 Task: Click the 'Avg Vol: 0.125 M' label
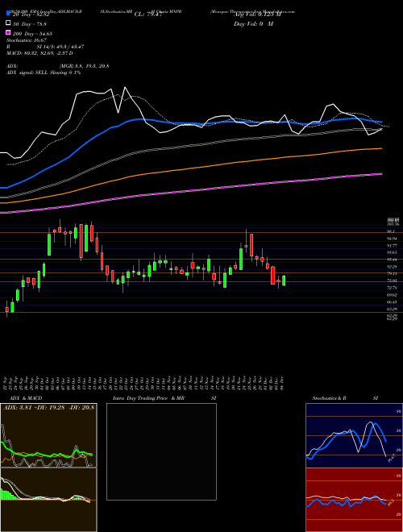[257, 15]
